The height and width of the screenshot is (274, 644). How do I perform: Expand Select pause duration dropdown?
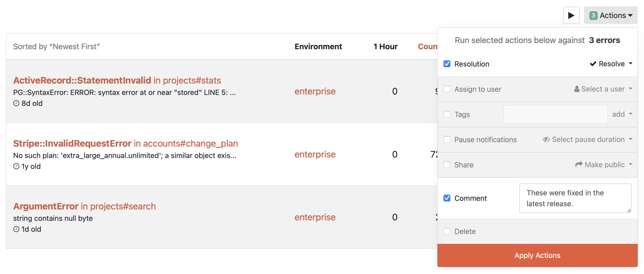coord(588,139)
